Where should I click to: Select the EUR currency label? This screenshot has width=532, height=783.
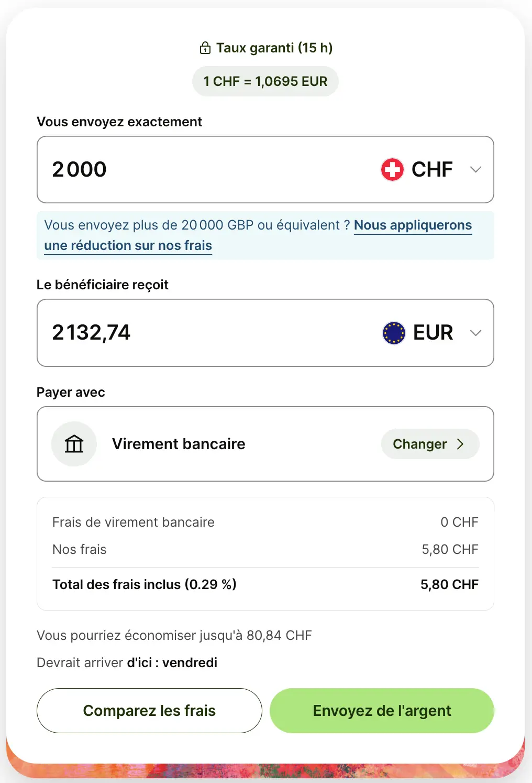tap(433, 333)
